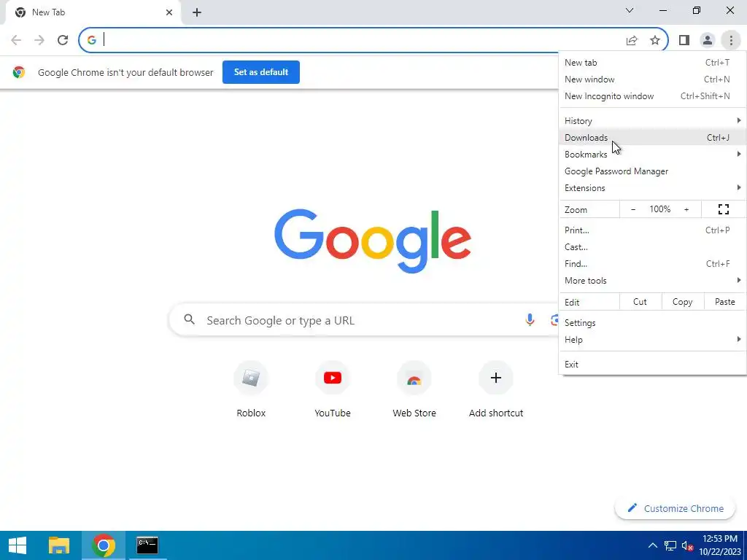This screenshot has height=560, width=747.
Task: Open the taskbar clock and date
Action: [720, 545]
